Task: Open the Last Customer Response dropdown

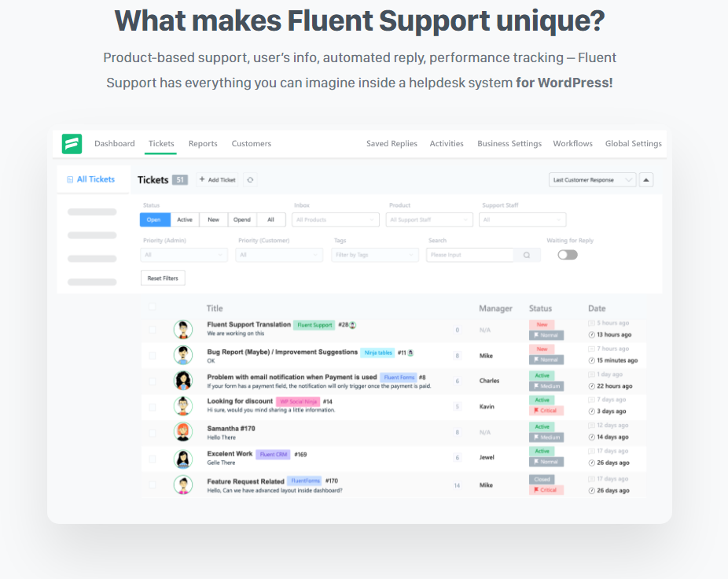Action: (x=592, y=180)
